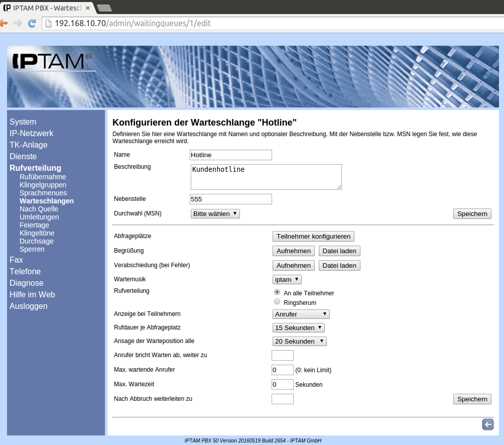Click into the Nebenstelle input field
This screenshot has height=445, width=504.
click(231, 199)
